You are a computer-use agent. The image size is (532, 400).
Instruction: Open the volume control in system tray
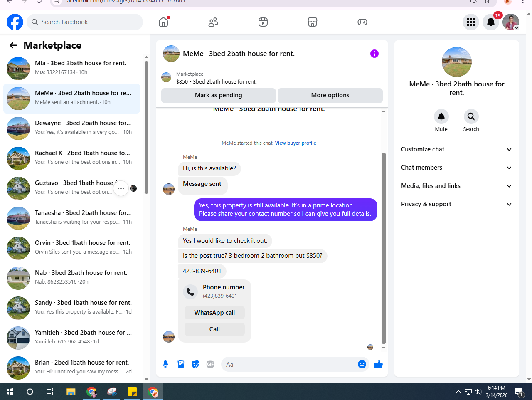[478, 392]
